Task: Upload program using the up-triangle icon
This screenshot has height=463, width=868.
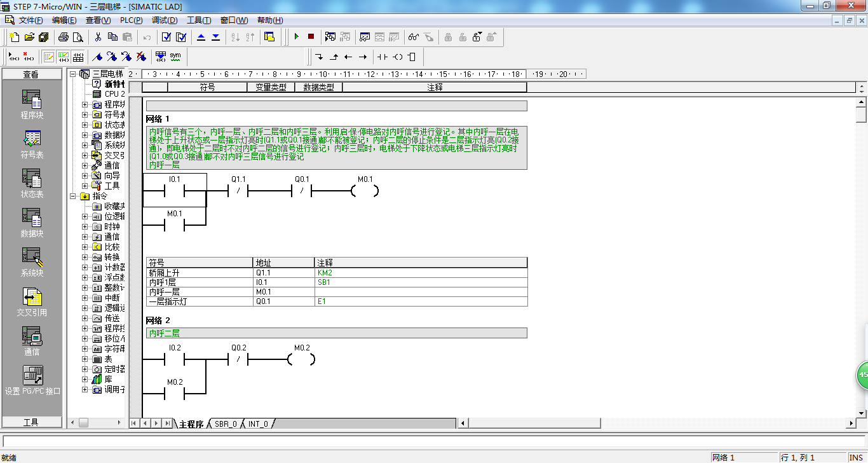Action: click(201, 37)
